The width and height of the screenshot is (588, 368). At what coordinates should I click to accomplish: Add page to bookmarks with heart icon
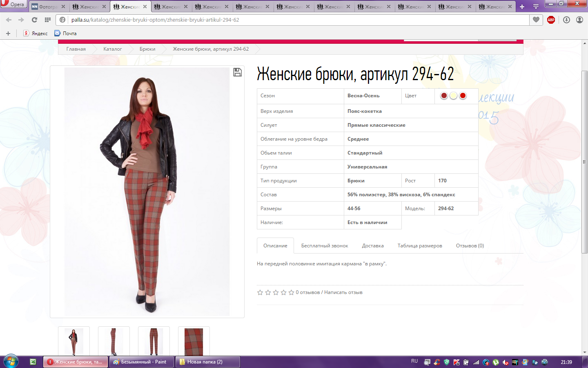tap(536, 20)
